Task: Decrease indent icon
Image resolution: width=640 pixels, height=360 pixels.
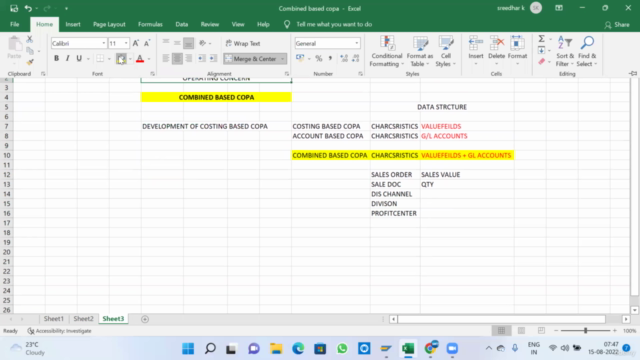Action: pos(202,59)
